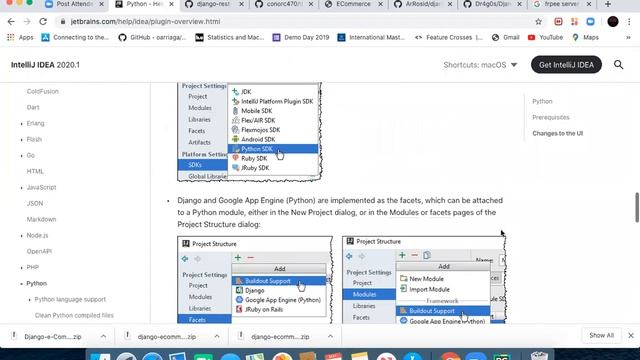
Task: Open HTML sidebar entry
Action: (35, 171)
